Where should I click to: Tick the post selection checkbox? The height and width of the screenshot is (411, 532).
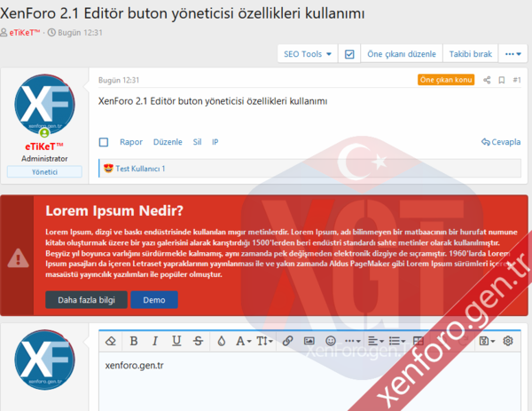tap(104, 142)
